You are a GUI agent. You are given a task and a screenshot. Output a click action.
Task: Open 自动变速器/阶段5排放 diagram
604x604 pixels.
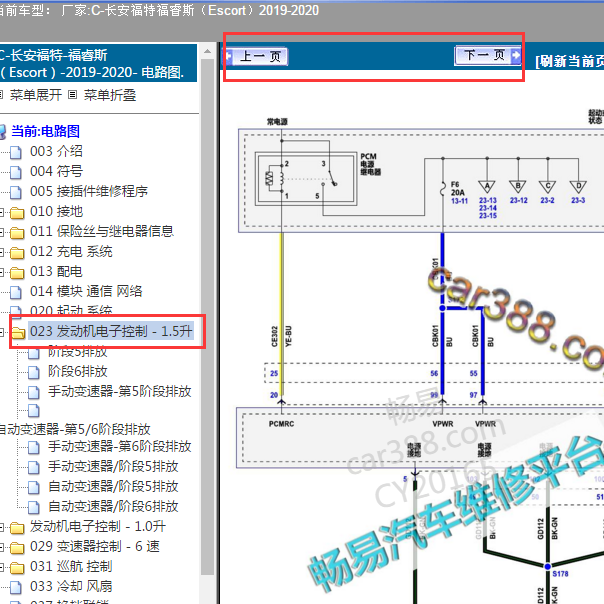tap(113, 487)
